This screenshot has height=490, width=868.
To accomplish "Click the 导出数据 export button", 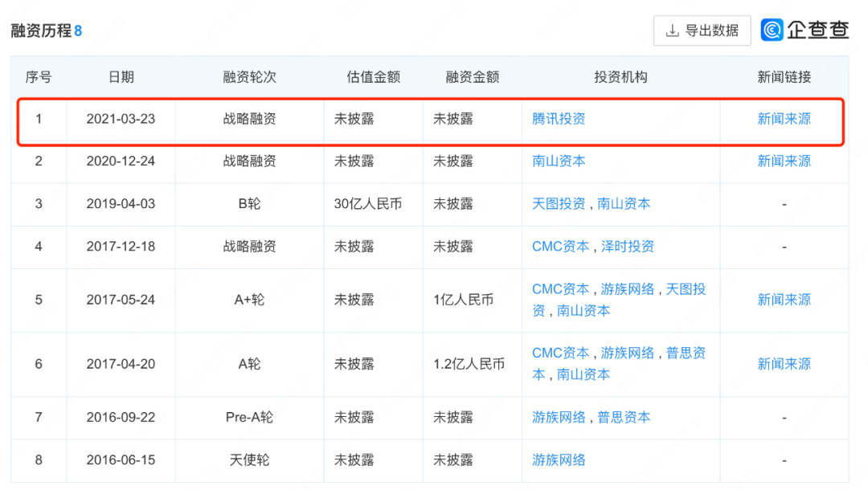I will tap(702, 31).
